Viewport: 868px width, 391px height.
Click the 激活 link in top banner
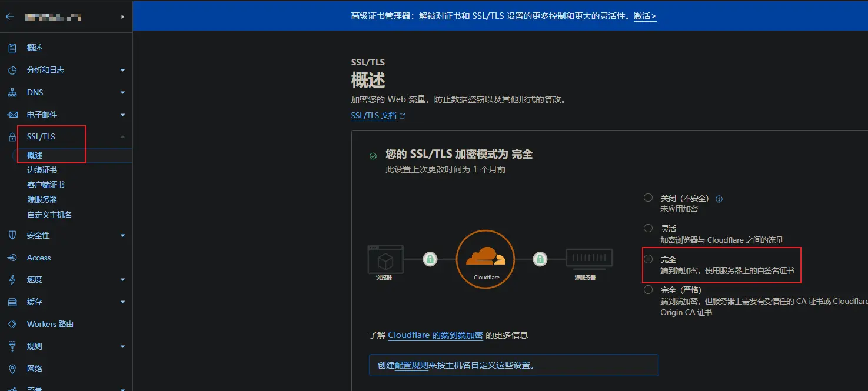coord(644,16)
